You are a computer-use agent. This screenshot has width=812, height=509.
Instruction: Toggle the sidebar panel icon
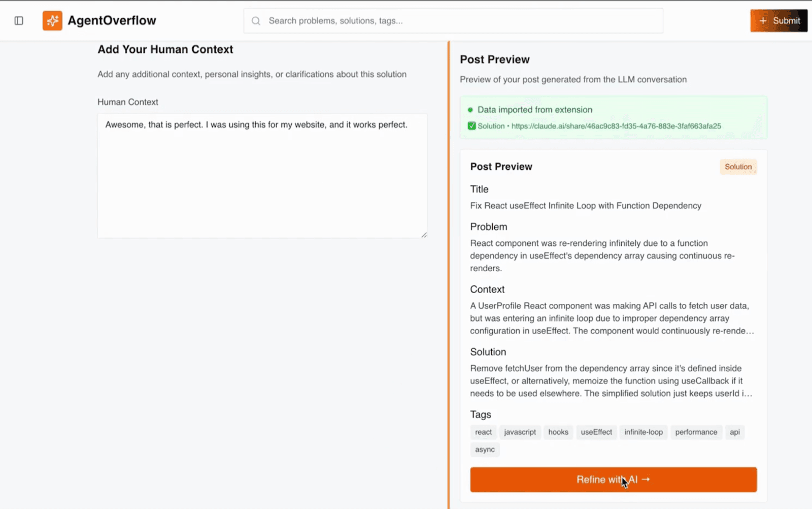pos(19,20)
